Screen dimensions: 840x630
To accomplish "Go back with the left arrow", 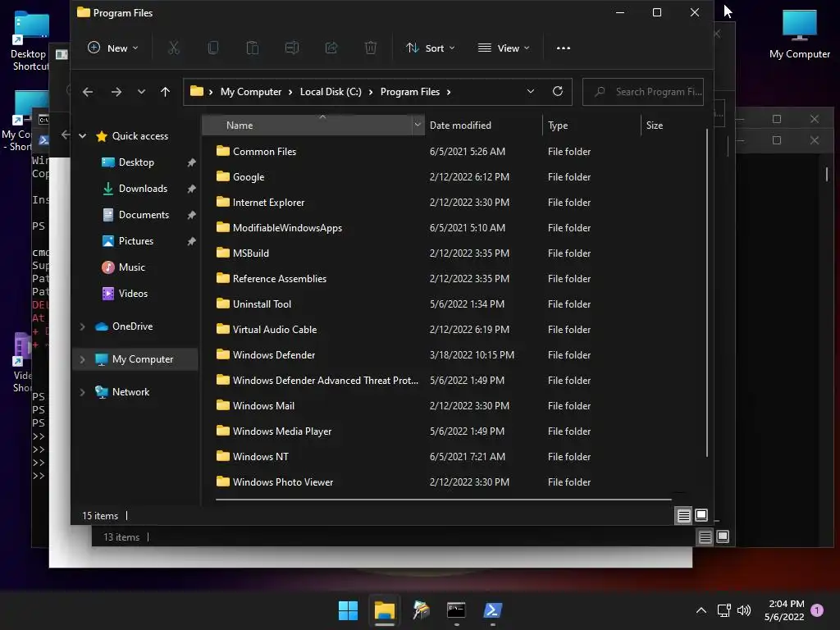I will [88, 92].
